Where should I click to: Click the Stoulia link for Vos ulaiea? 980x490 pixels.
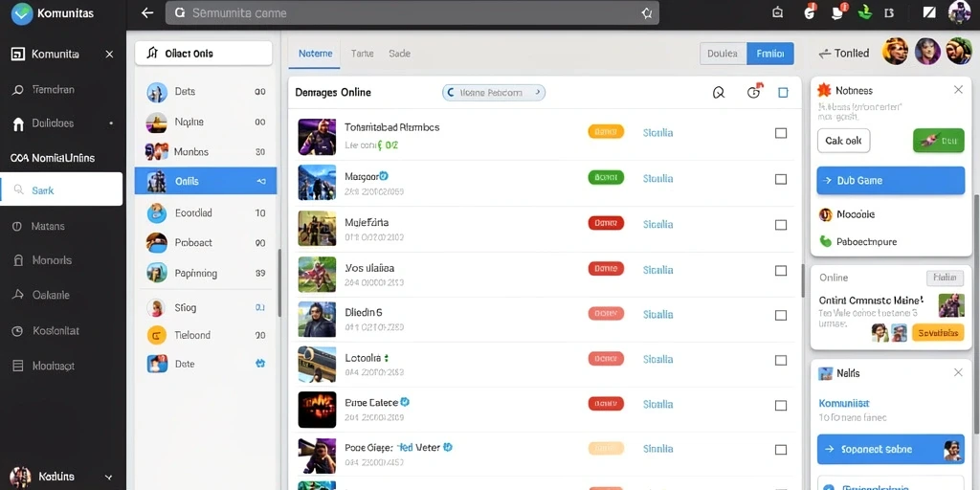pos(657,270)
